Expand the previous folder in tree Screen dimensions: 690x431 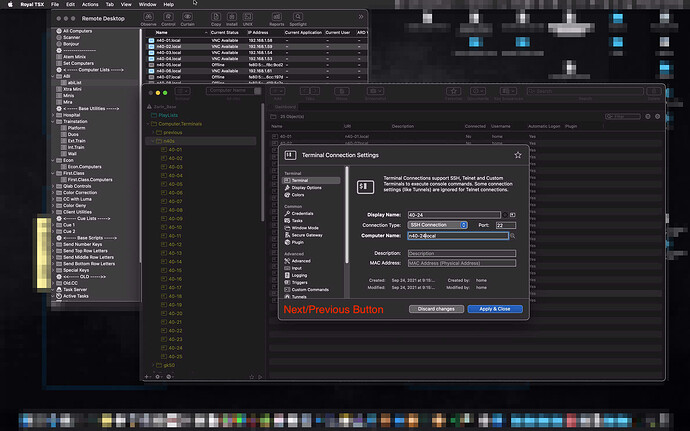point(152,132)
